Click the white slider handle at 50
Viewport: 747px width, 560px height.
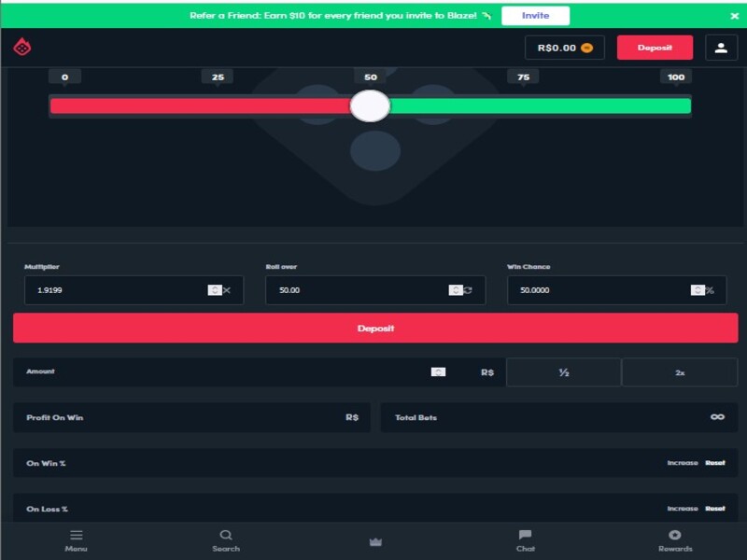click(x=370, y=105)
